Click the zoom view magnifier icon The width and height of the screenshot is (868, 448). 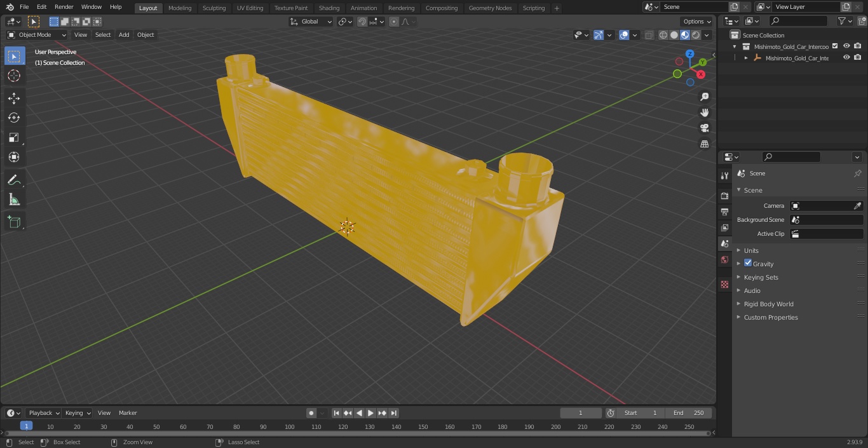coord(704,97)
